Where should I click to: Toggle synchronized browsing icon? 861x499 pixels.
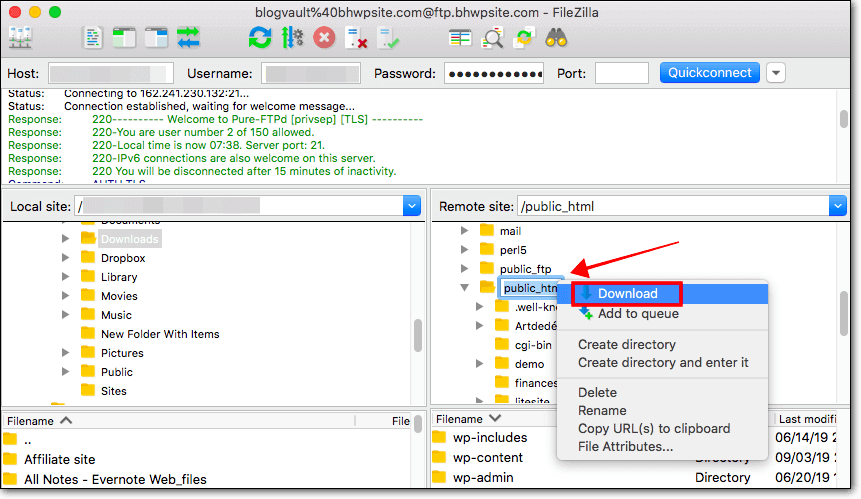tap(524, 38)
